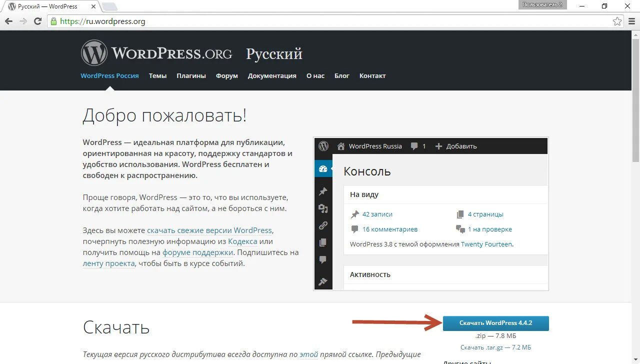
Task: Click the .zip — 7.8 МБ text
Action: click(x=496, y=336)
